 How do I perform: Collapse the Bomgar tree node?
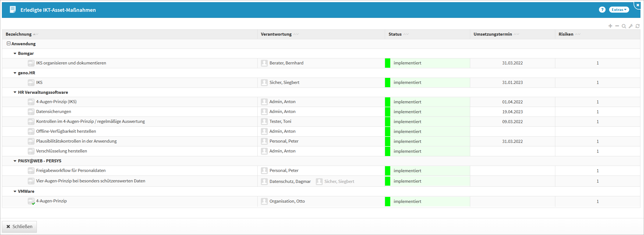click(x=15, y=53)
